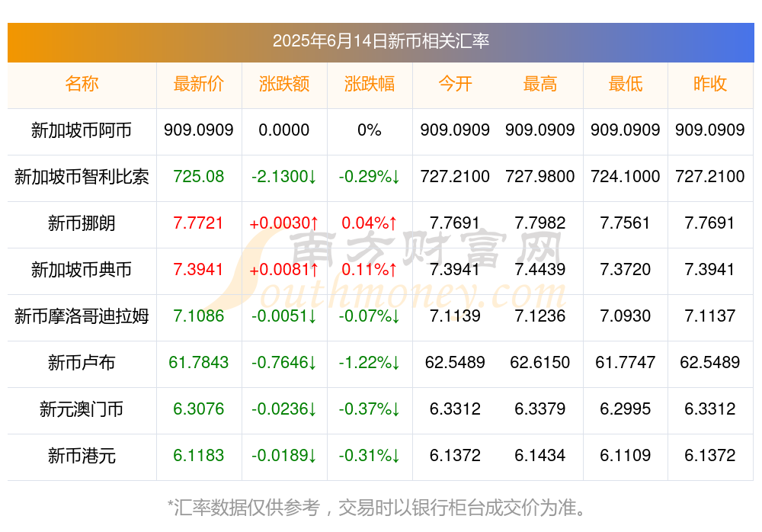
Task: Select the '涨跌额' column header
Action: click(x=283, y=84)
